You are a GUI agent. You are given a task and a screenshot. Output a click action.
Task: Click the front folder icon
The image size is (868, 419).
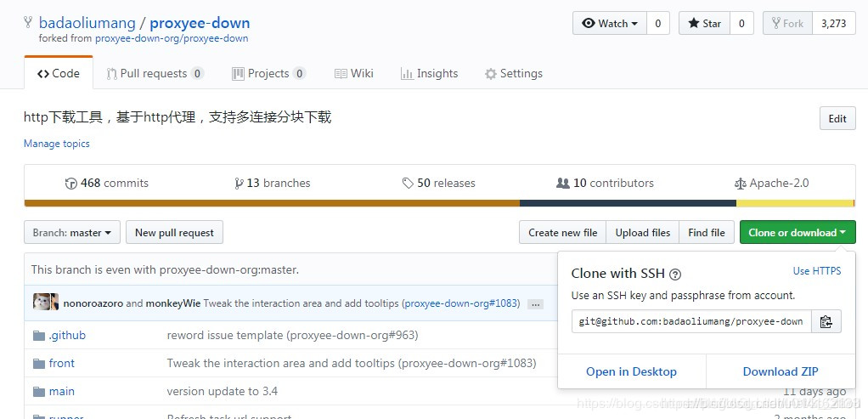click(39, 364)
